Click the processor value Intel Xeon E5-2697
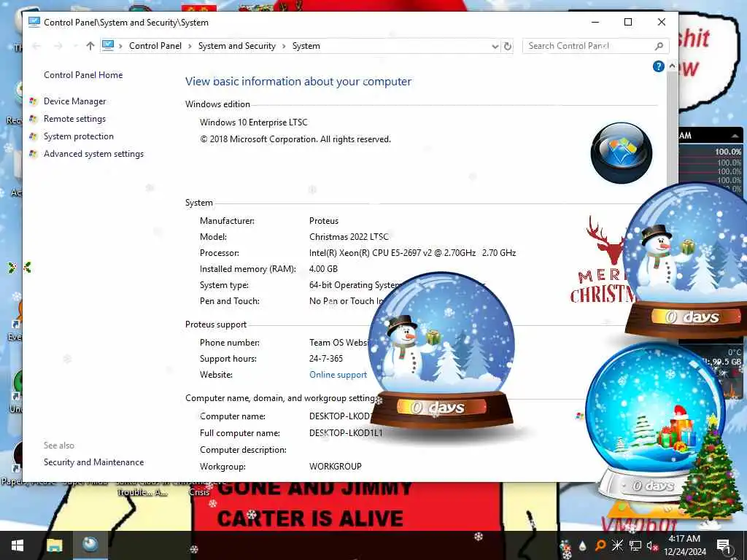The height and width of the screenshot is (560, 747). [x=413, y=253]
